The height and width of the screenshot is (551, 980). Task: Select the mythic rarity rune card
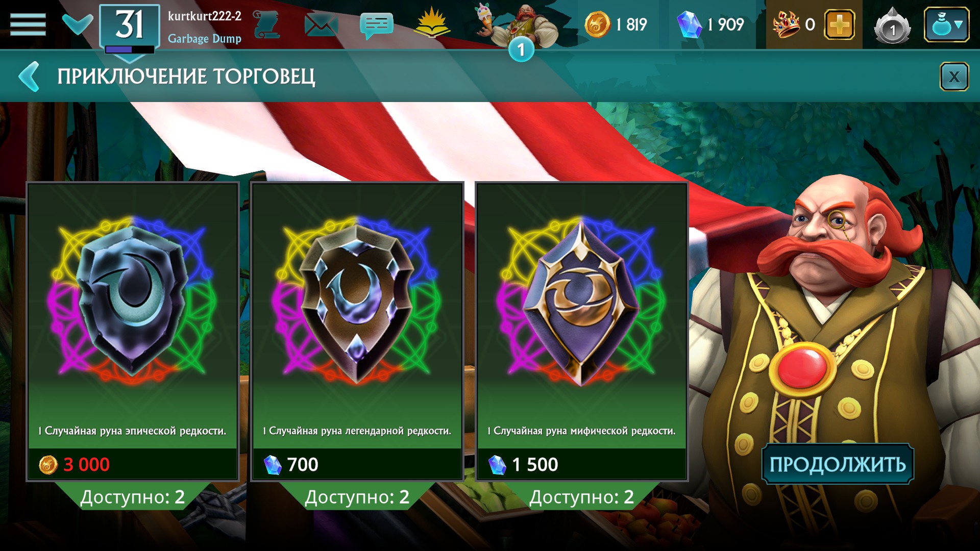click(x=582, y=332)
